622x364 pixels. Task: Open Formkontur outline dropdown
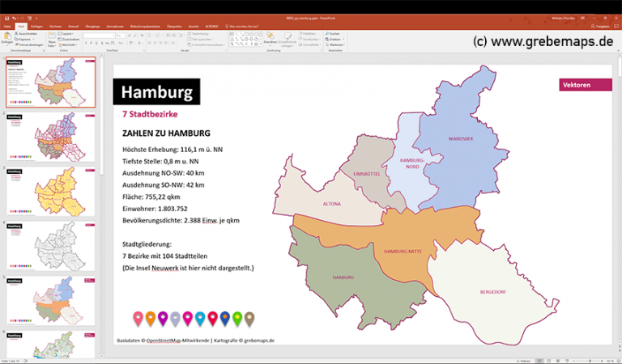pos(309,39)
